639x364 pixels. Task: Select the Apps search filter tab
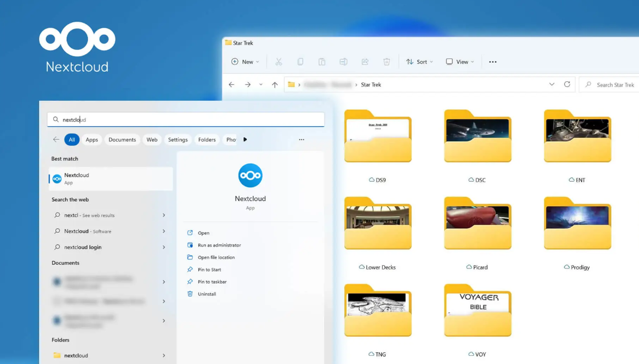pyautogui.click(x=92, y=139)
